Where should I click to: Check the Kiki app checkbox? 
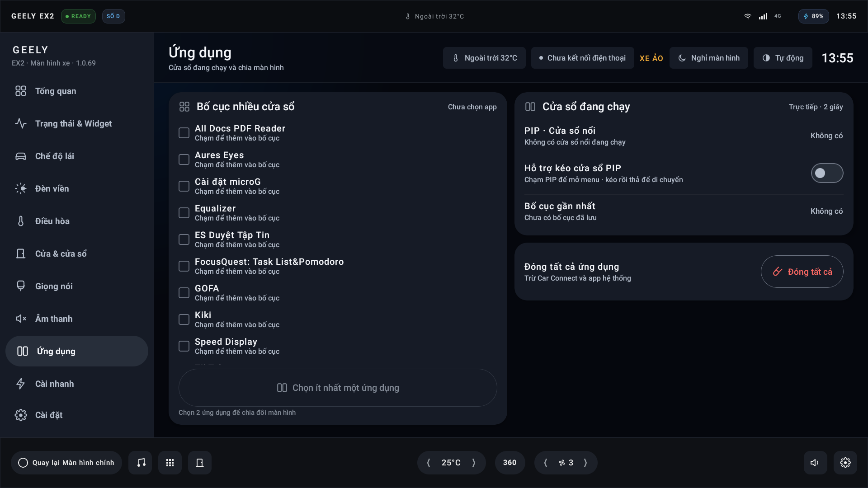point(184,319)
